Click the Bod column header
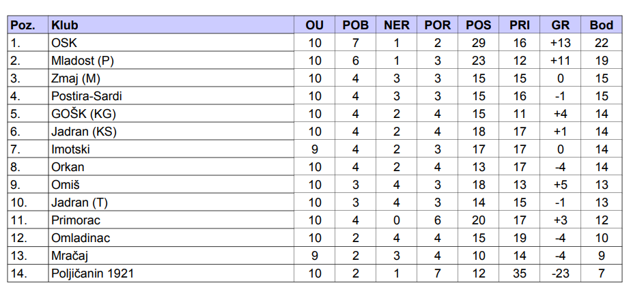Viewport: 644px width, 298px height. point(601,25)
